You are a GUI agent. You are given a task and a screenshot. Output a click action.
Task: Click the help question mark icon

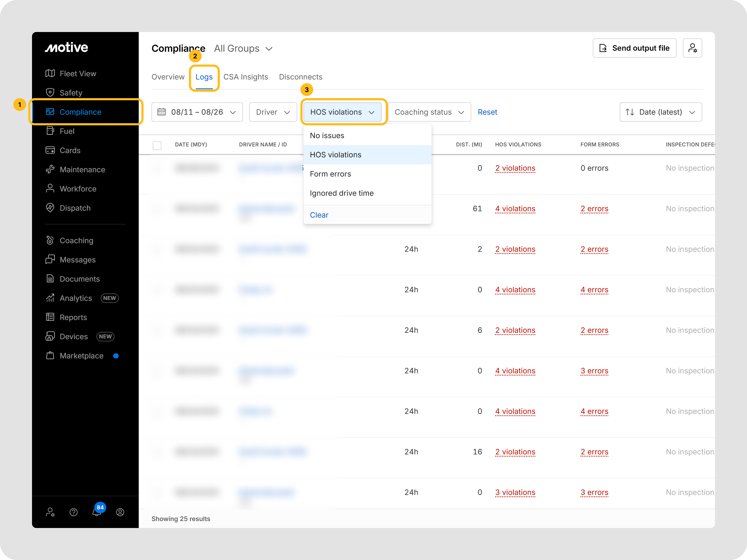click(x=74, y=512)
